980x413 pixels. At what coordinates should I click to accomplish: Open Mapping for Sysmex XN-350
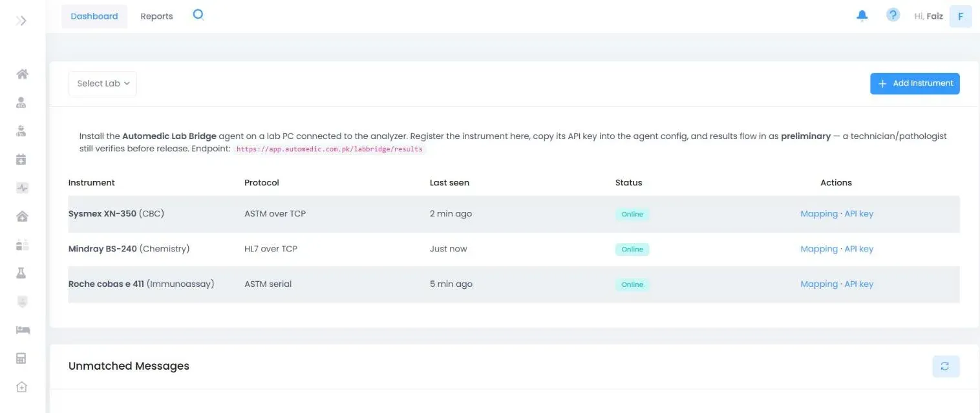click(819, 214)
